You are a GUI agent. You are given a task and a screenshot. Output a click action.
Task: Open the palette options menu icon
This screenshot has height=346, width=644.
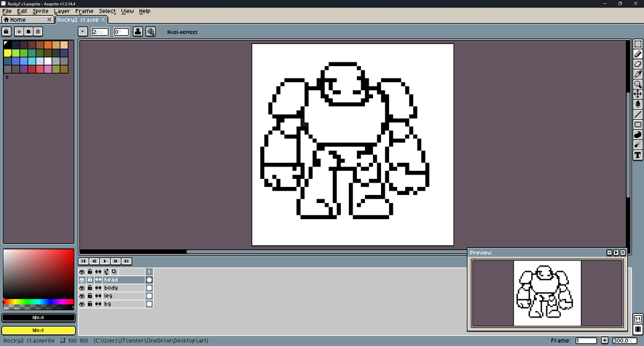(39, 32)
